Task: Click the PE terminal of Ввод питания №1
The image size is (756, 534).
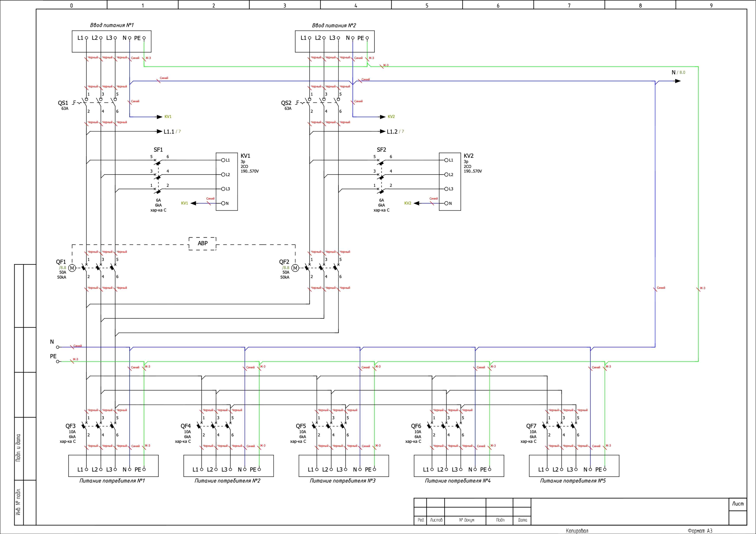Action: tap(144, 38)
